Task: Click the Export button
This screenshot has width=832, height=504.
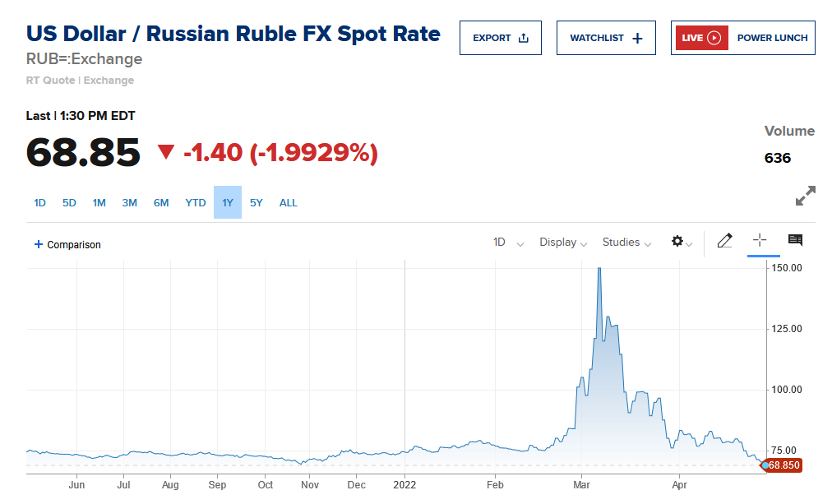Action: (x=501, y=38)
